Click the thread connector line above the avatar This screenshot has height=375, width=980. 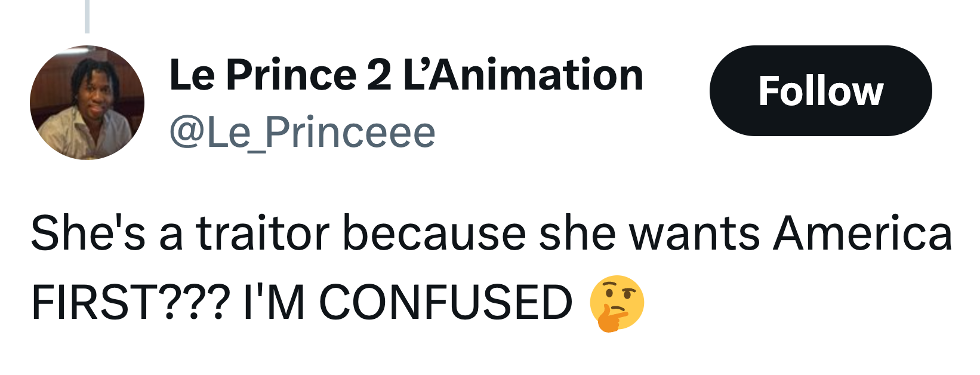click(87, 16)
